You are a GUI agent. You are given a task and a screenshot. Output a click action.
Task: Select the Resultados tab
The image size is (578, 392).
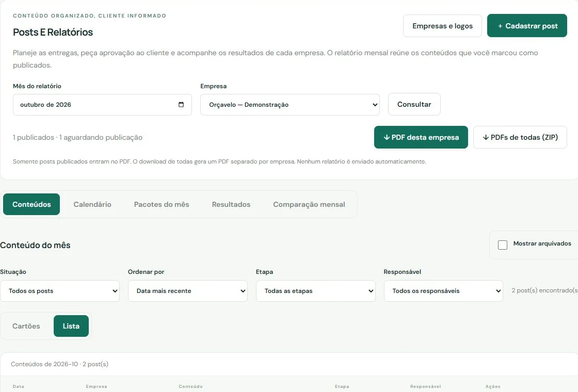(231, 204)
